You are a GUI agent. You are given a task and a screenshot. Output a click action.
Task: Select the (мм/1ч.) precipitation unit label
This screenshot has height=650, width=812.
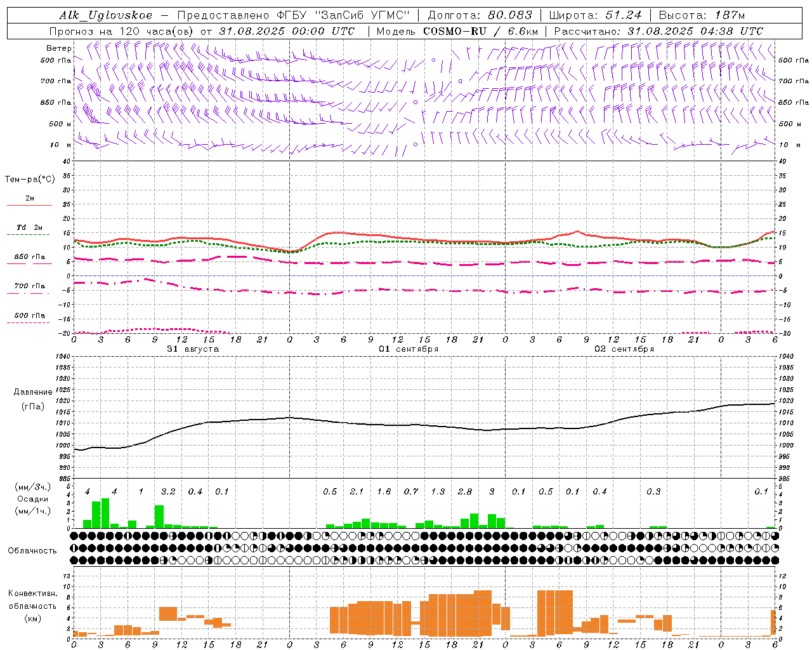point(32,511)
